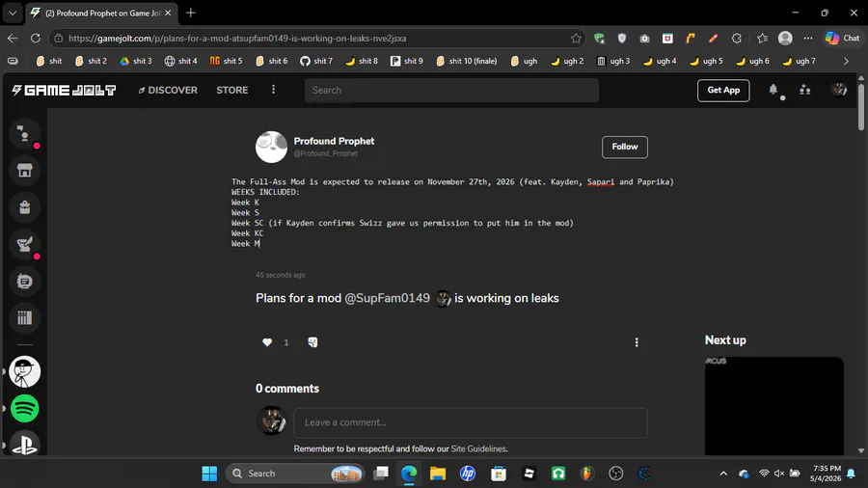The image size is (868, 488).
Task: Follow Profound Prophet
Action: 624,147
